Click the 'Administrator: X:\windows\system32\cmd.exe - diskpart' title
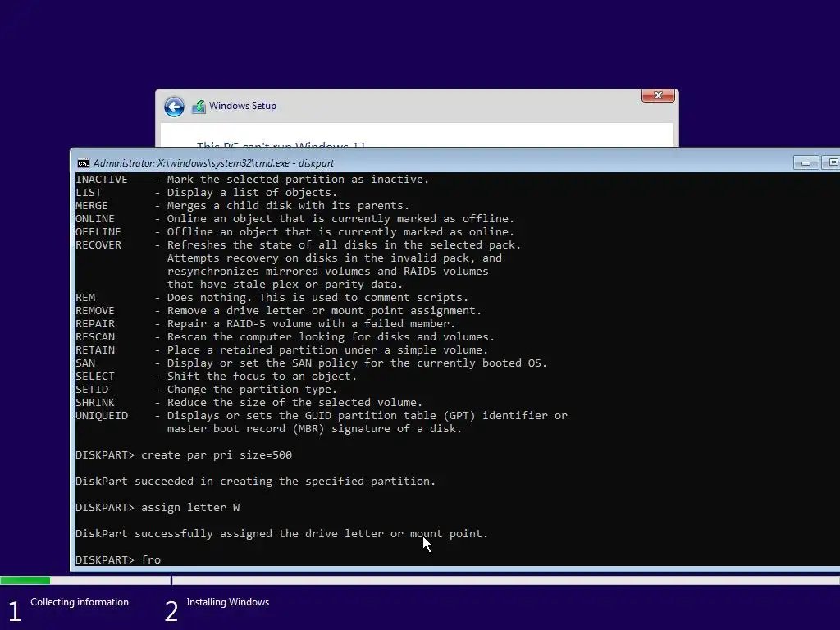Screen dimensions: 840x630 click(213, 163)
